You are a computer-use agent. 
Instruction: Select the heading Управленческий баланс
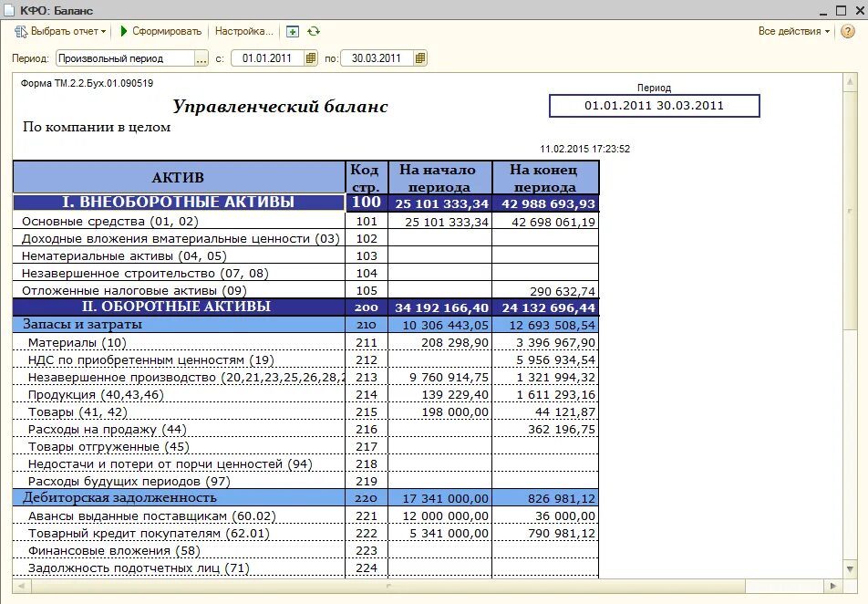pyautogui.click(x=280, y=106)
